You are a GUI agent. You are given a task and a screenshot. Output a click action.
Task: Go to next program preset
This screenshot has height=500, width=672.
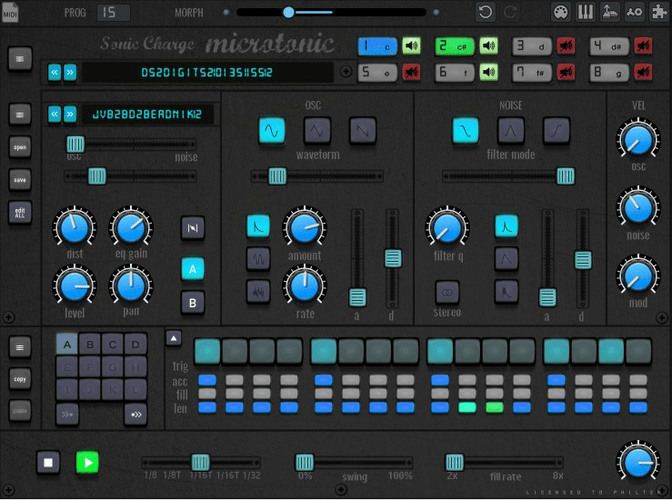pos(70,72)
